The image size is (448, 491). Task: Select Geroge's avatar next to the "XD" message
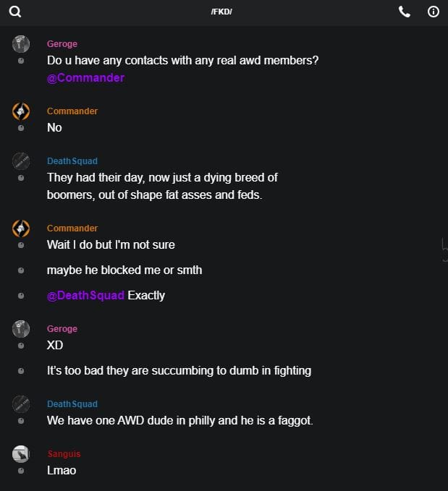(21, 329)
